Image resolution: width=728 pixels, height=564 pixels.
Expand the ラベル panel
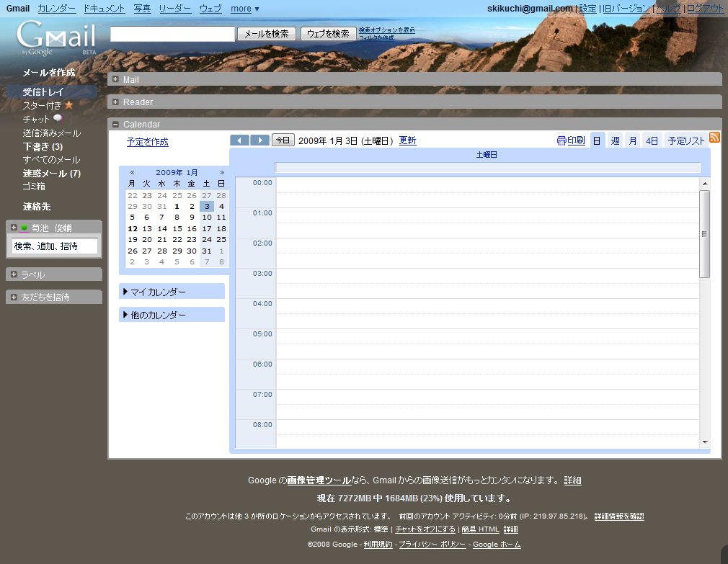point(14,274)
